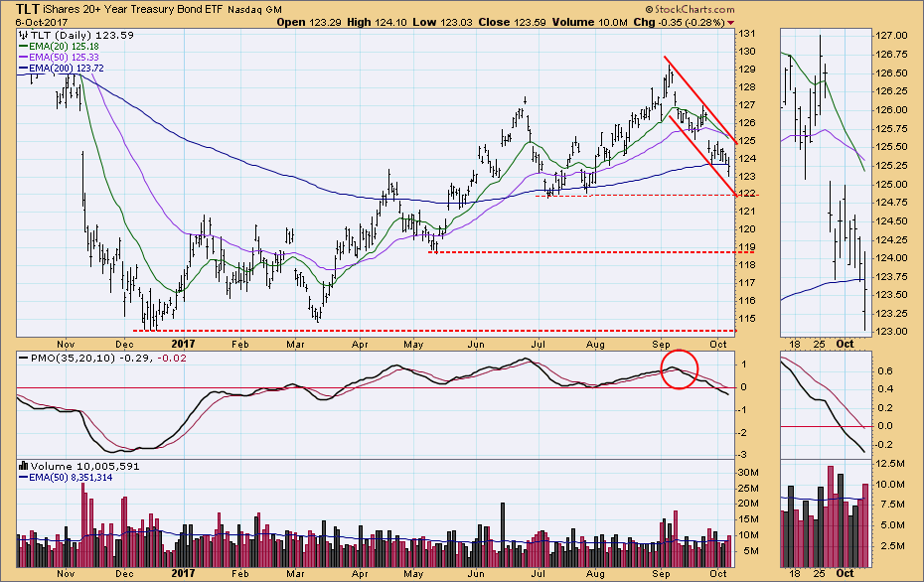Viewport: 924px width, 582px height.
Task: Click the 6-Oct-2017 date label
Action: click(x=42, y=23)
